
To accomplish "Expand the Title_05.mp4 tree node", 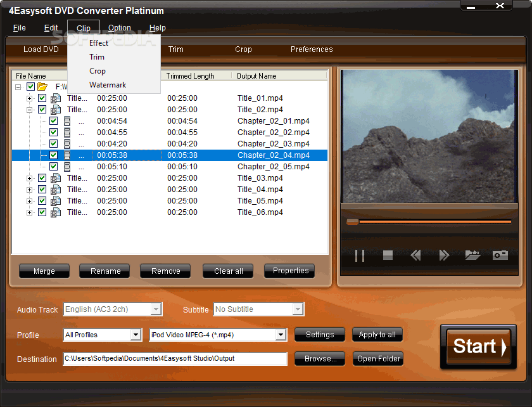I will point(30,201).
